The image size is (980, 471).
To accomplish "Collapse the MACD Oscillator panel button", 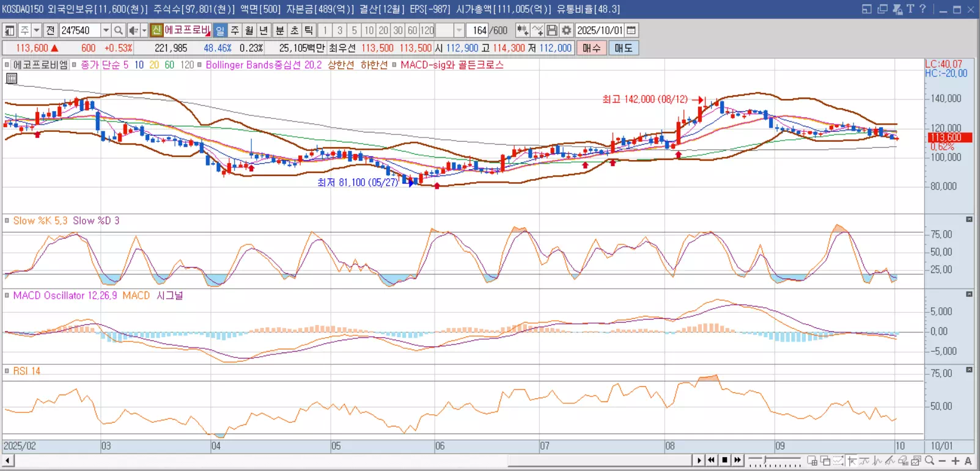I will pyautogui.click(x=969, y=294).
